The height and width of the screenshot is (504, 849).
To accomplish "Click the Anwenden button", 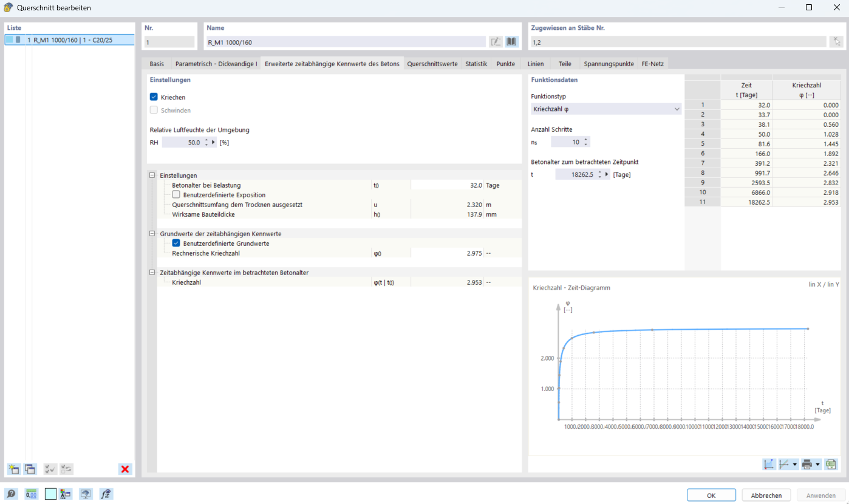I will (821, 495).
